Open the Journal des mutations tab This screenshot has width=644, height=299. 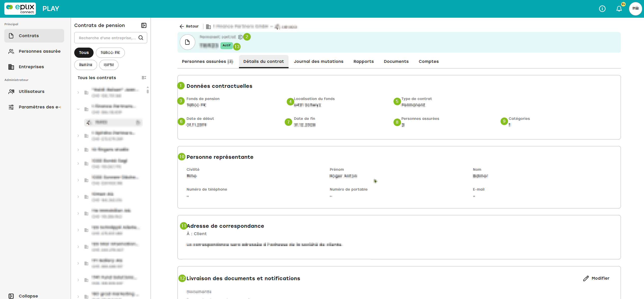click(x=319, y=62)
